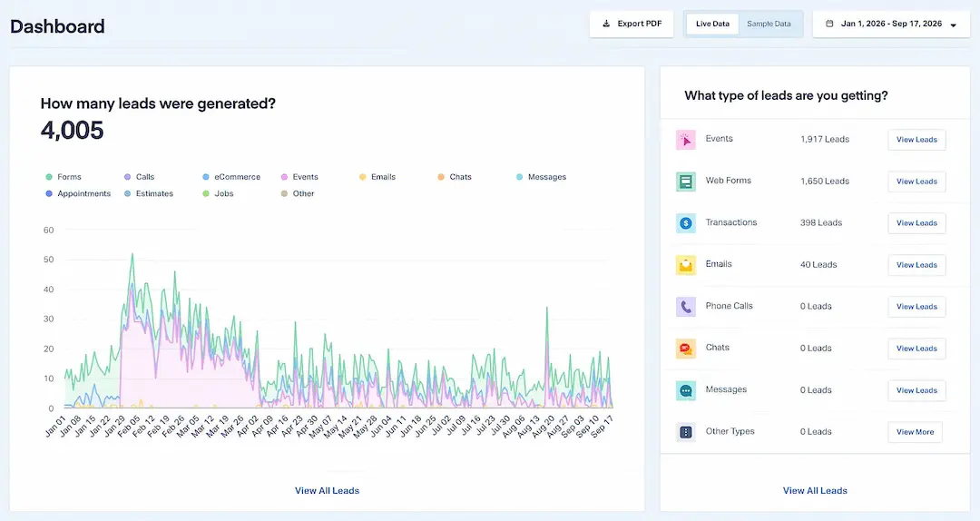Click the Events lead type icon
Screen dimensions: 980x521
point(686,140)
